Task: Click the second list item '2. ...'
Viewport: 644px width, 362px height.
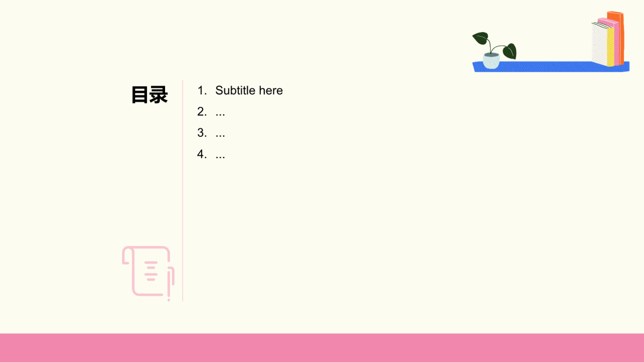Action: (x=211, y=112)
